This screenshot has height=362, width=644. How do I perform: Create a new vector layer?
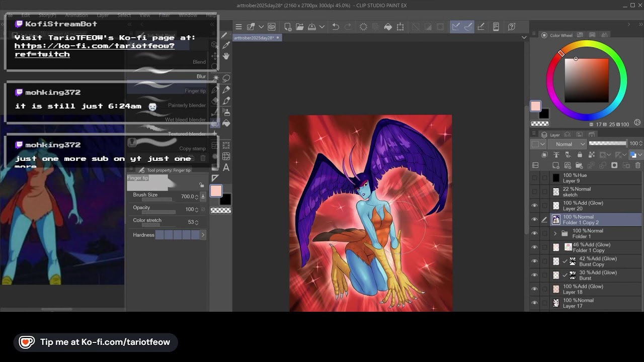[x=568, y=165]
